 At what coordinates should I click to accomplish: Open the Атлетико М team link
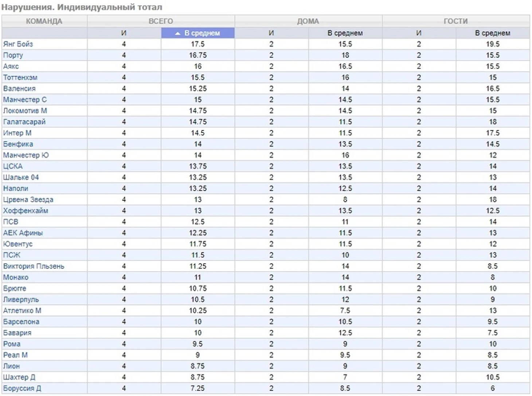point(22,311)
